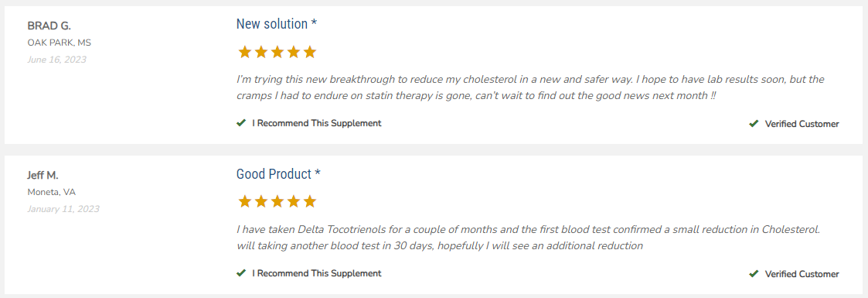The width and height of the screenshot is (868, 298).
Task: Open the 'Good Product *' review title
Action: (278, 174)
